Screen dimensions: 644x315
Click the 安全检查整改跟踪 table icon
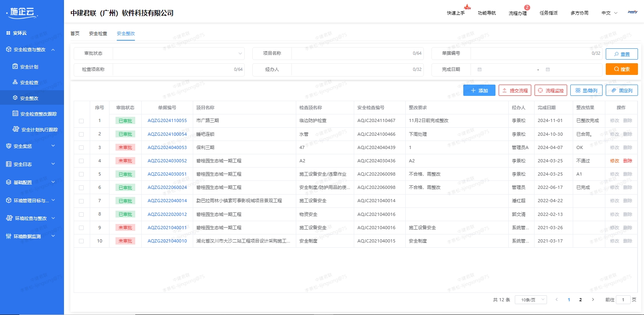pos(15,114)
